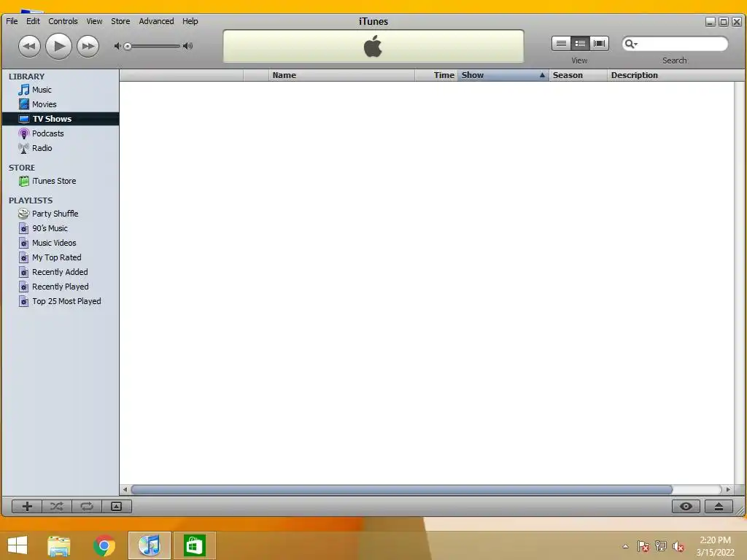Open the Recently Added playlist

[x=61, y=272]
